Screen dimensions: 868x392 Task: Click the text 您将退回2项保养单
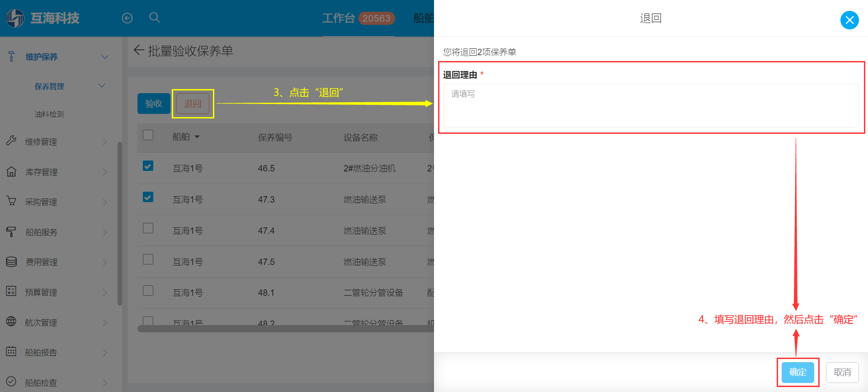tap(480, 52)
